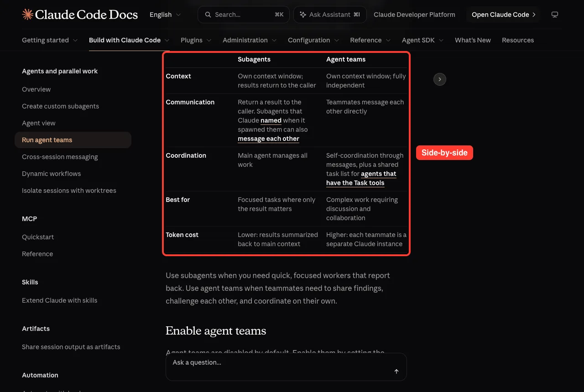This screenshot has width=584, height=392.
Task: Open Extend Claude with skills page
Action: (59, 300)
